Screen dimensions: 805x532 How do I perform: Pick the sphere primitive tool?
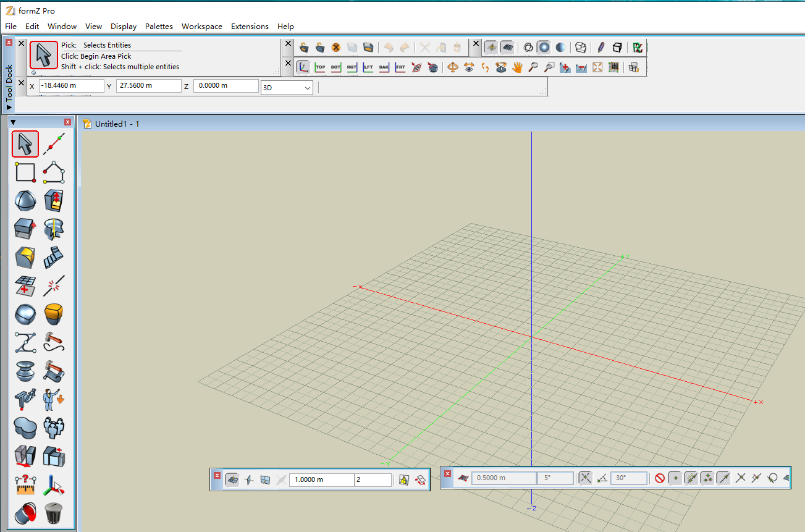point(25,201)
